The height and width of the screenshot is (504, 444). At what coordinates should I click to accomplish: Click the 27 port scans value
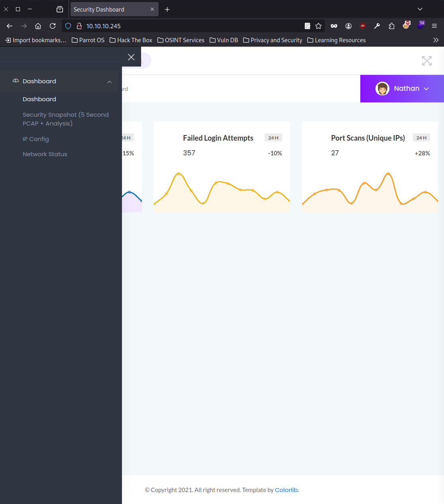tap(335, 153)
